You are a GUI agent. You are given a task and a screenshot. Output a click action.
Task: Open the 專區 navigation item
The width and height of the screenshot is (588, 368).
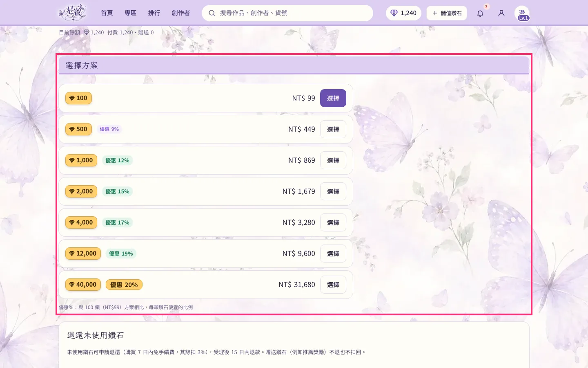(131, 13)
